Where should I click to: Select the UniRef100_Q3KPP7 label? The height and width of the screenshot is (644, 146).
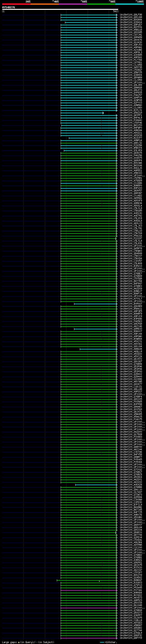point(131,615)
